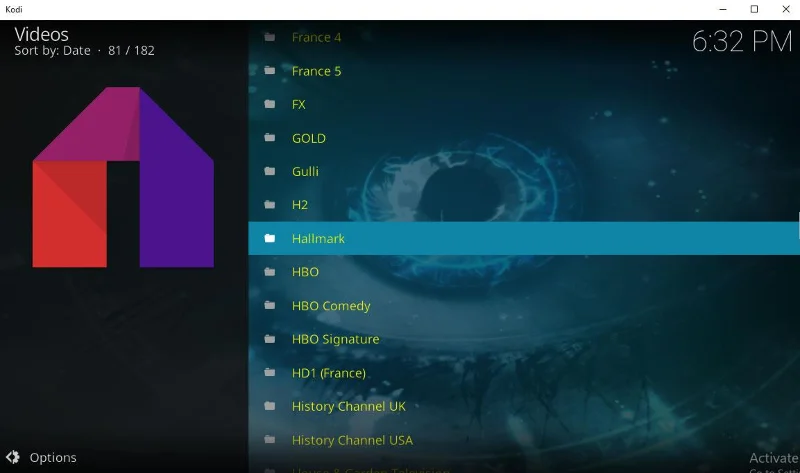Select the FX channel entry
Screen dimensions: 800x473
[524, 105]
